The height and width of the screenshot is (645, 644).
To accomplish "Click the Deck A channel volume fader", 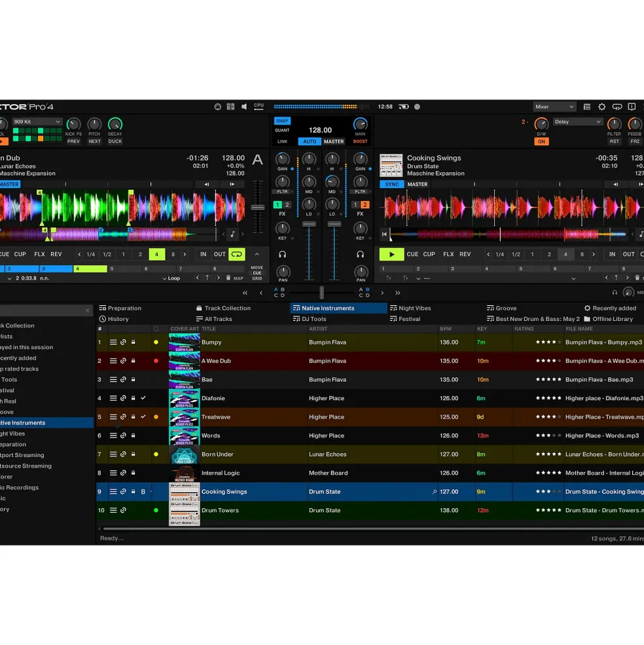I will (x=310, y=224).
